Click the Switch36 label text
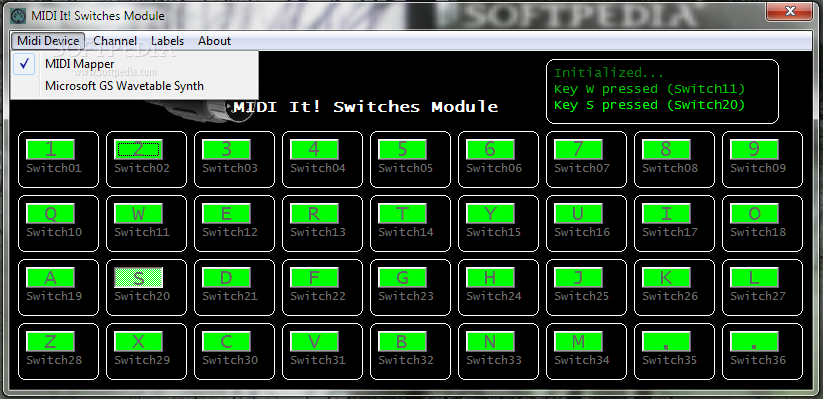 pos(758,360)
